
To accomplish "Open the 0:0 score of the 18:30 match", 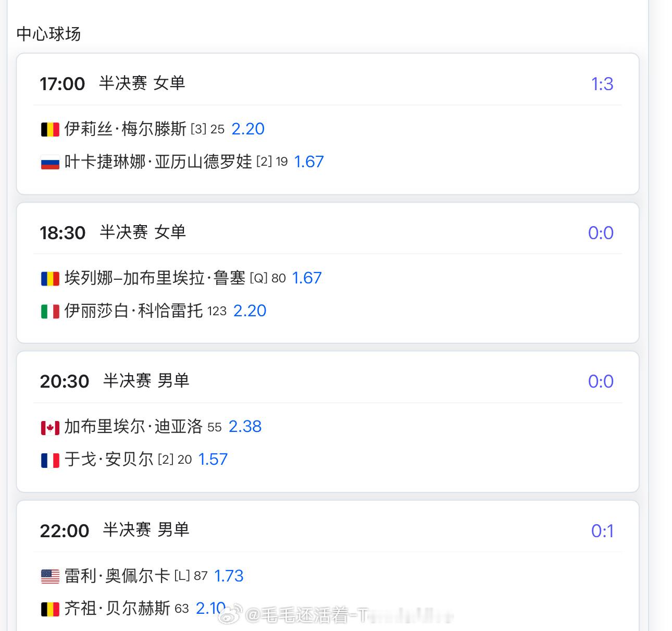I will [x=601, y=233].
